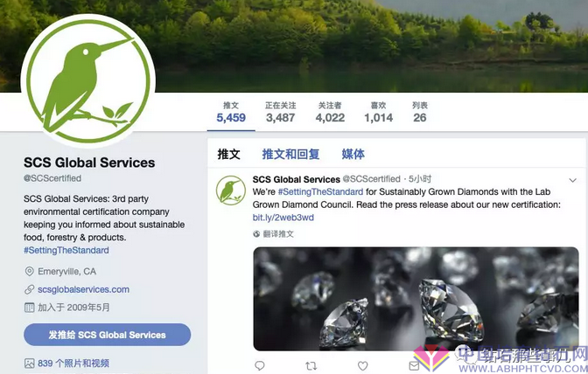Open the 喜欢 1,014 likes

378,113
